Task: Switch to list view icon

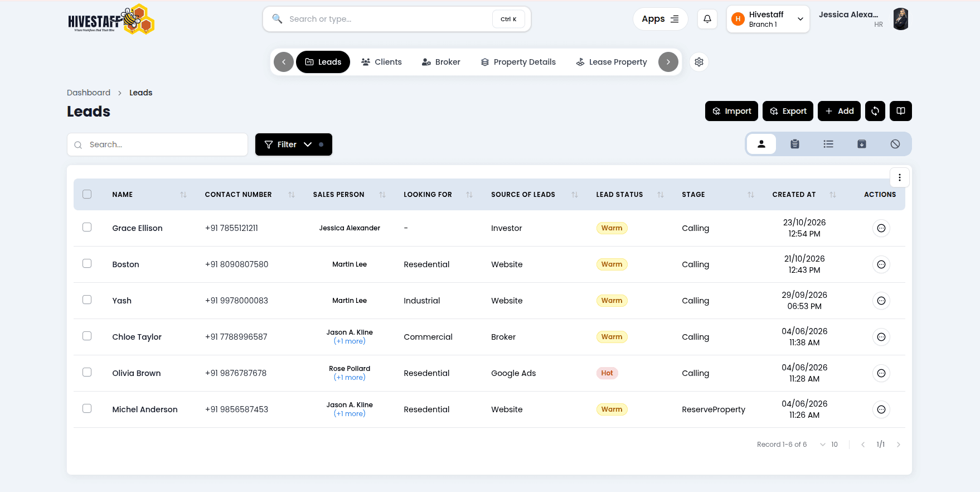Action: click(828, 144)
